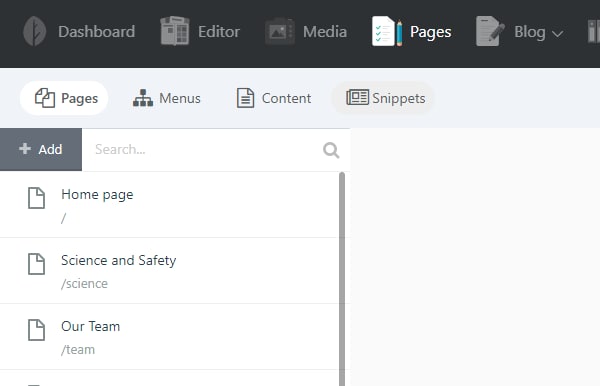The height and width of the screenshot is (386, 600).
Task: Click the Pages sub-tab copy icon
Action: point(45,98)
